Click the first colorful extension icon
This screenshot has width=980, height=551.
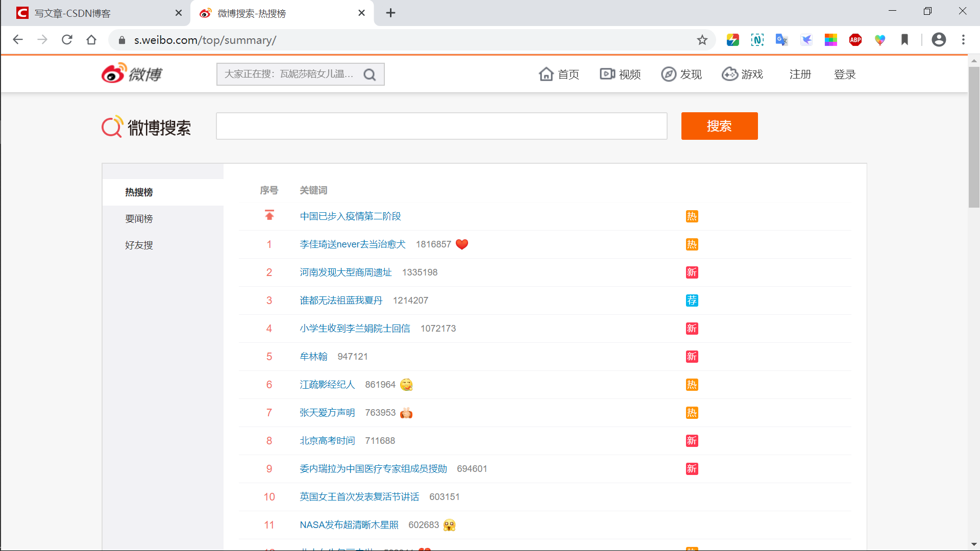tap(732, 40)
